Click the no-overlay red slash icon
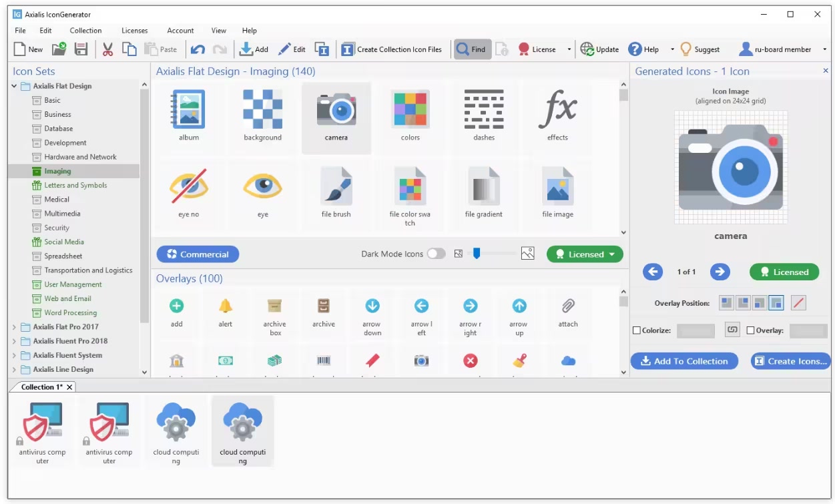The image size is (835, 504). [798, 303]
